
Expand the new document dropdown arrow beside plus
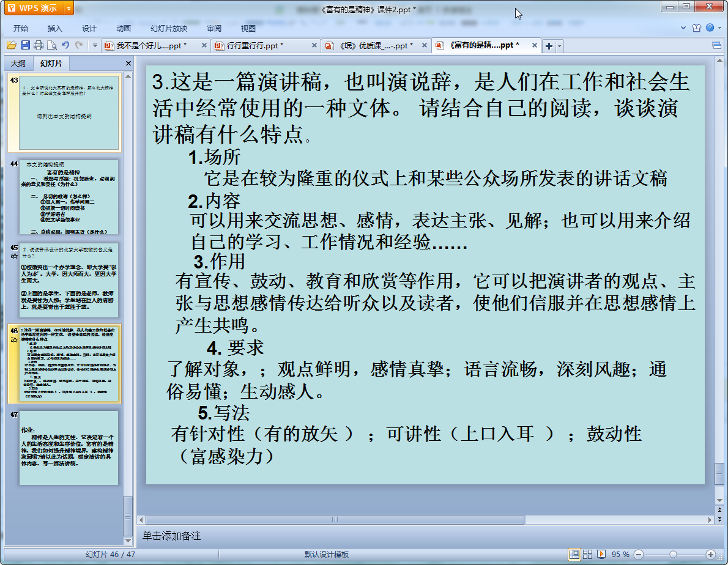point(560,46)
